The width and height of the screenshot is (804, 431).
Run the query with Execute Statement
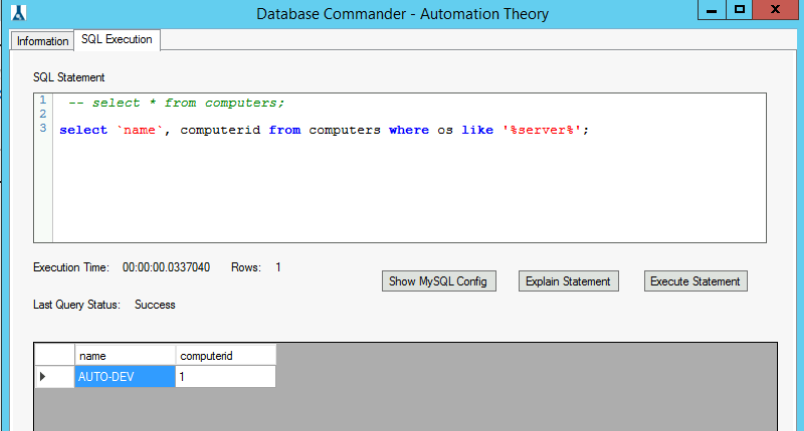coord(695,281)
